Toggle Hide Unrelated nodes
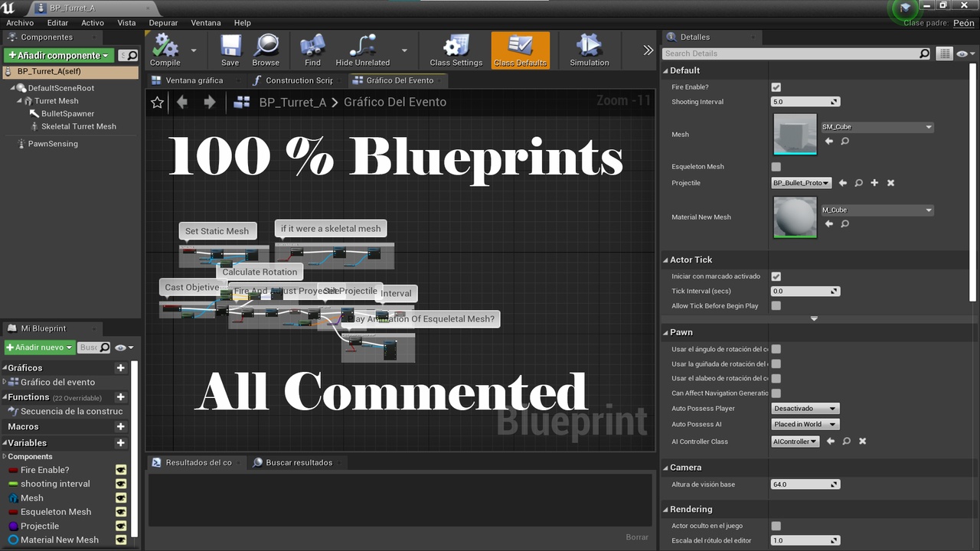Viewport: 980px width, 551px height. click(x=363, y=51)
